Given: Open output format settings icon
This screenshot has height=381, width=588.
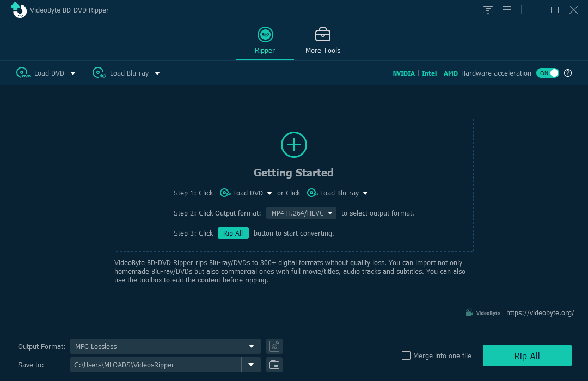Looking at the screenshot, I should [274, 346].
